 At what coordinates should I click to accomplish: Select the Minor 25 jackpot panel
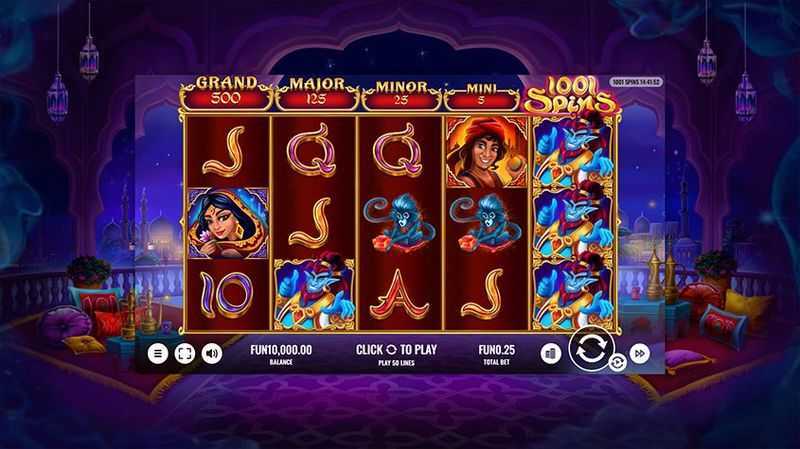point(401,95)
